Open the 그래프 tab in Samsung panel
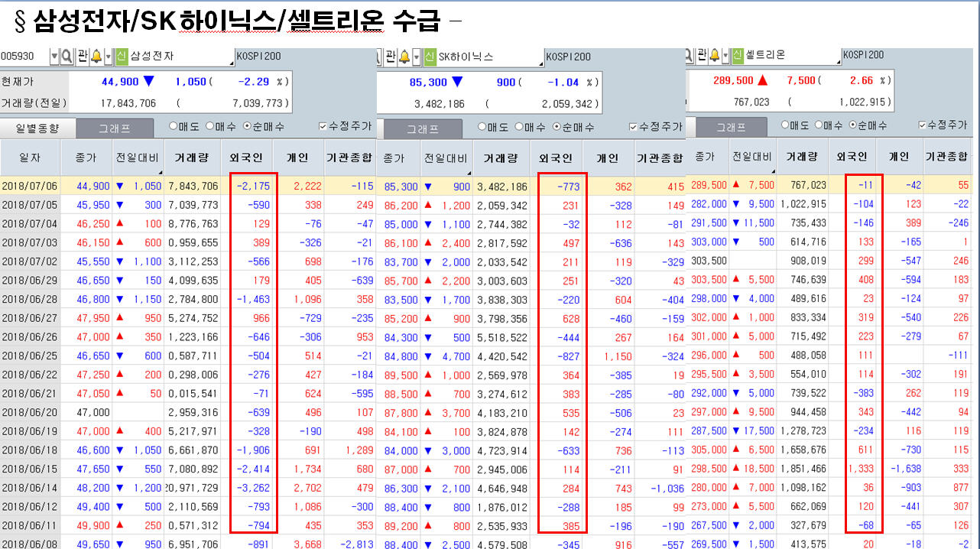The image size is (980, 549). point(115,128)
